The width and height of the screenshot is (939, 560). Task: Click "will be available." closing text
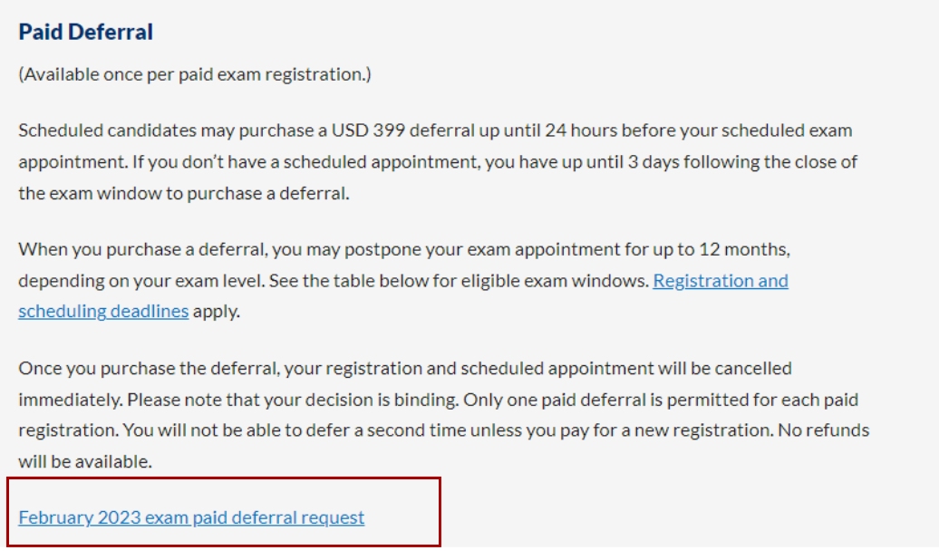pyautogui.click(x=85, y=462)
